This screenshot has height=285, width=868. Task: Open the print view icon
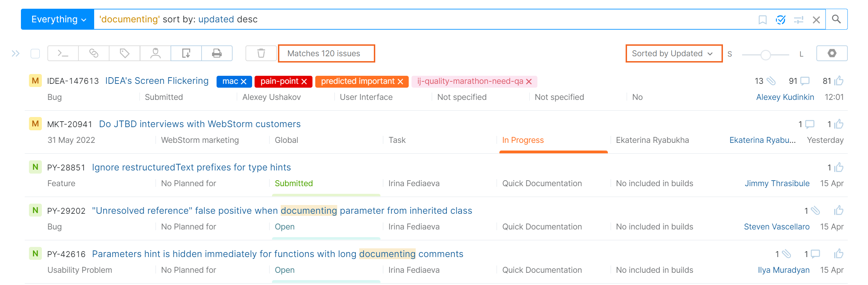click(217, 53)
